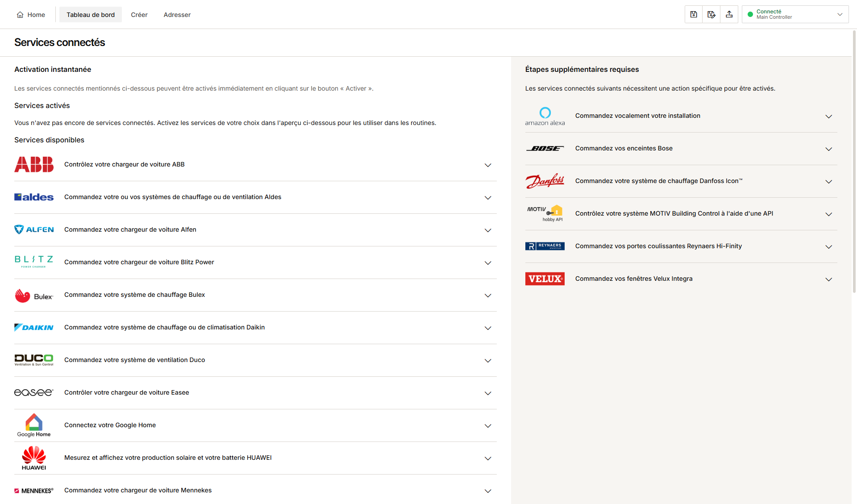The height and width of the screenshot is (504, 857).
Task: Open the Connecté Main Controller dropdown
Action: pyautogui.click(x=795, y=14)
